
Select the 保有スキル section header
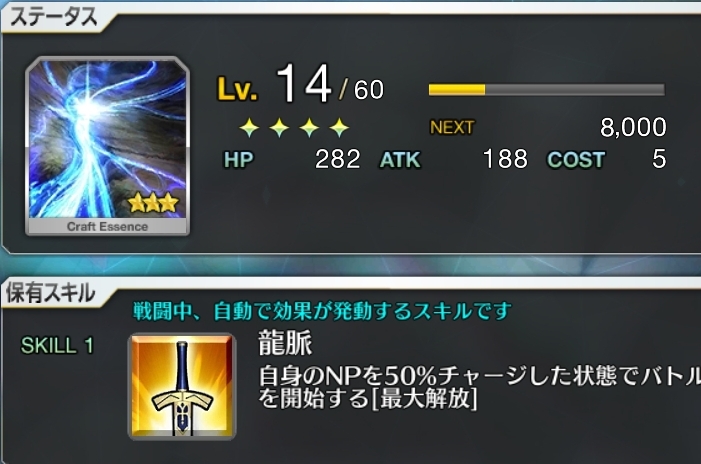pos(51,293)
